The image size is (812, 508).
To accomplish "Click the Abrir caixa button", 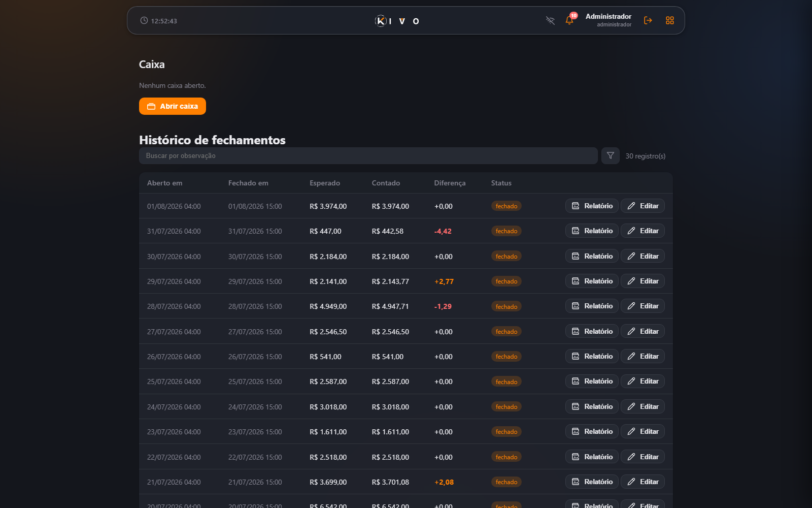I will [173, 106].
